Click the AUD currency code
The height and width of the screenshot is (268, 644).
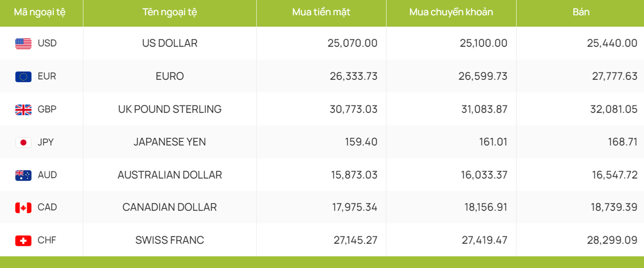pyautogui.click(x=47, y=175)
